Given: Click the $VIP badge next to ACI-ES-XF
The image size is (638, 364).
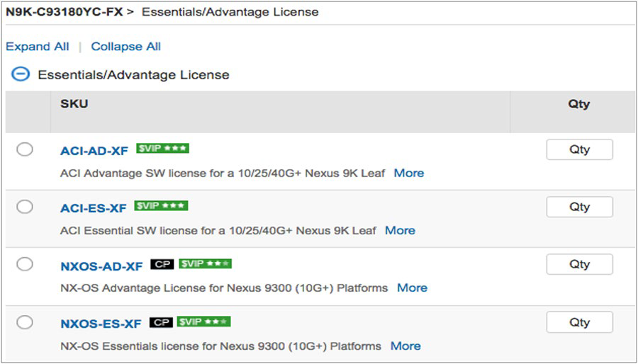Looking at the screenshot, I should pos(161,206).
